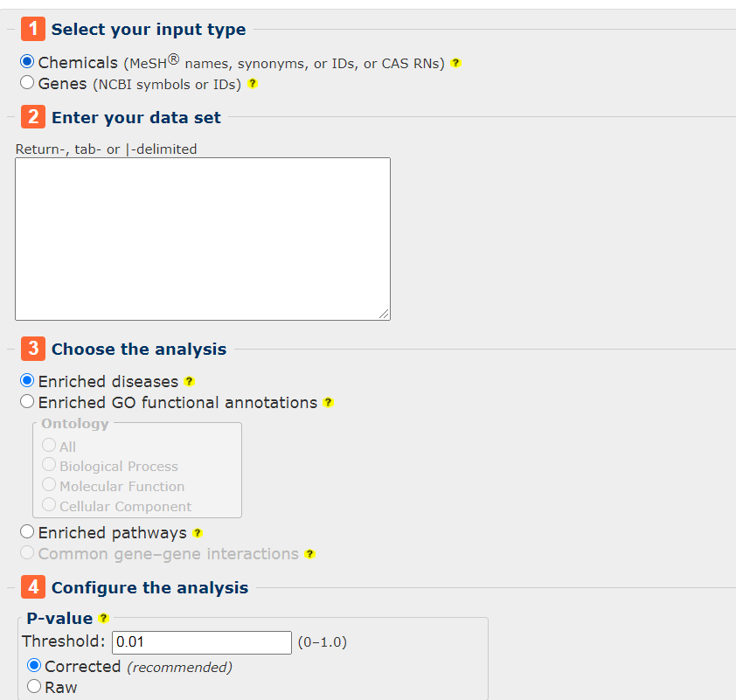Click help icon for Common gene–gene interactions
736x700 pixels.
pos(309,554)
